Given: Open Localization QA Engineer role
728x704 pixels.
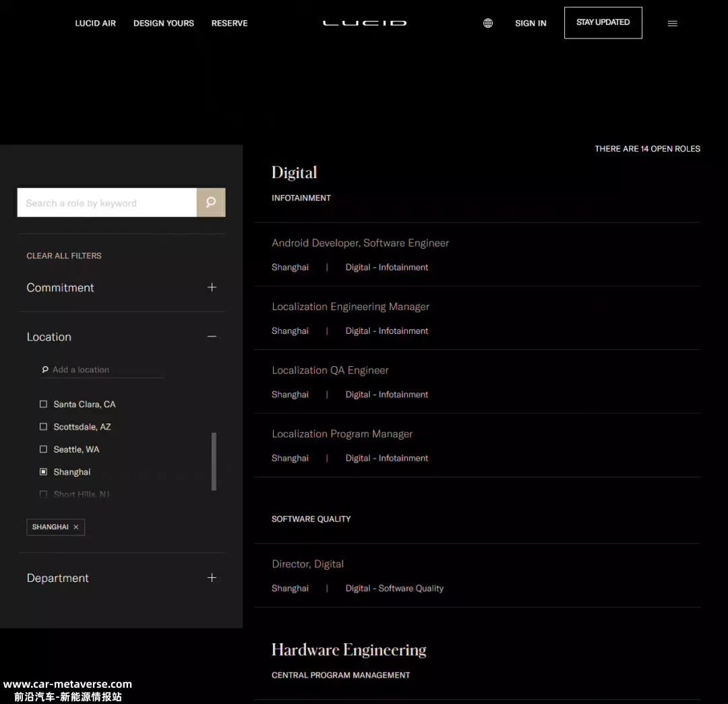Looking at the screenshot, I should (x=330, y=370).
